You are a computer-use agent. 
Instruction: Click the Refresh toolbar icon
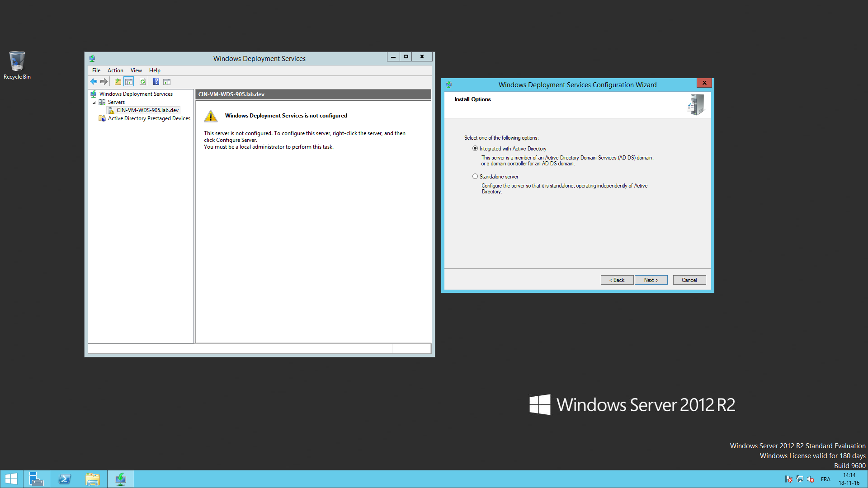click(142, 82)
